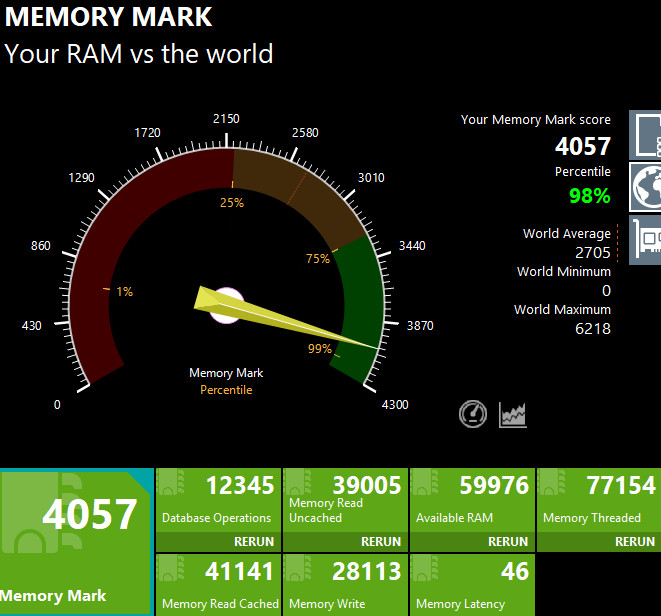
Task: Select the Memory Read Cached 41141 tile
Action: click(x=218, y=585)
